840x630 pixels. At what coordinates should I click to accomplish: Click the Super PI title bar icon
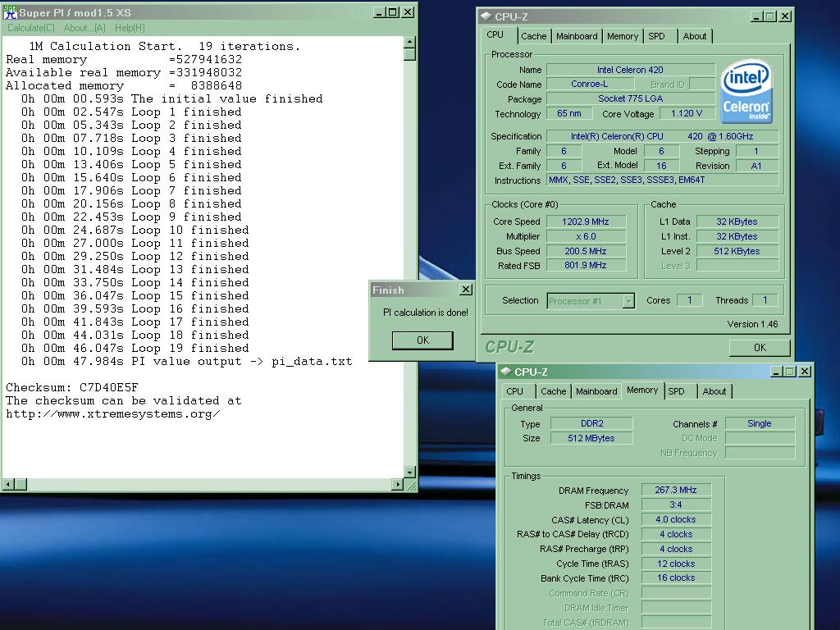(x=10, y=12)
